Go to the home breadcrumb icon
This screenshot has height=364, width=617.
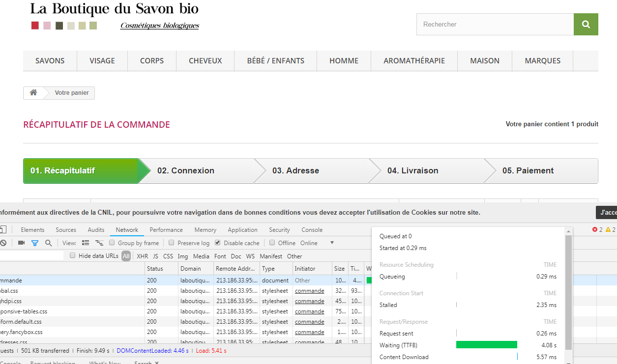point(33,92)
